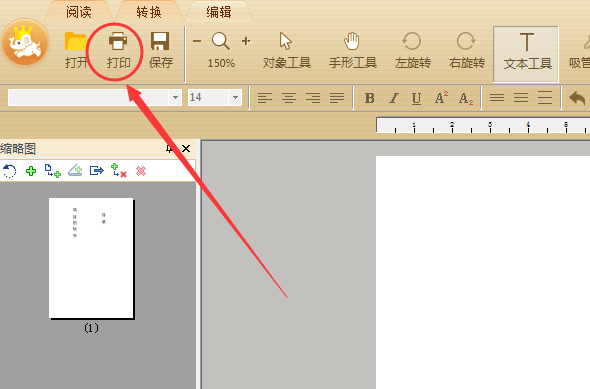This screenshot has height=389, width=590.
Task: Set medium line spacing
Action: tap(521, 98)
